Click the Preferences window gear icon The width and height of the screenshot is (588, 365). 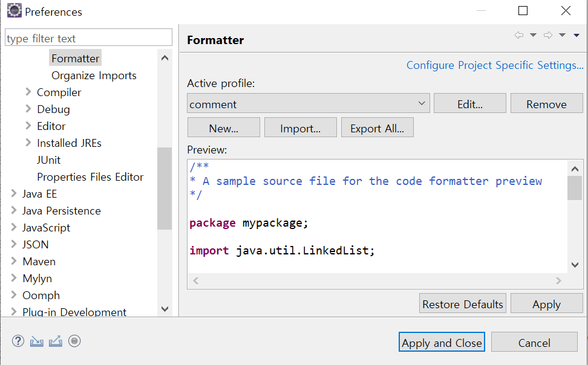tap(14, 11)
